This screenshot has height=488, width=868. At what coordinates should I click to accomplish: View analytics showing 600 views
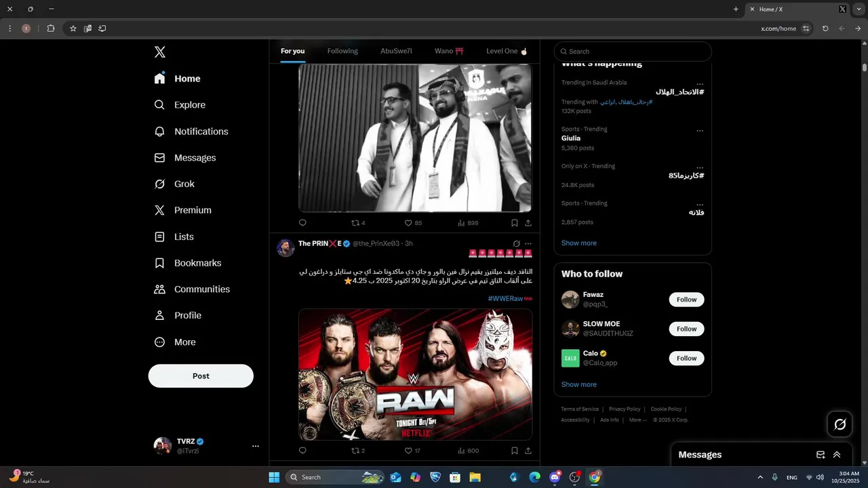coord(468,451)
